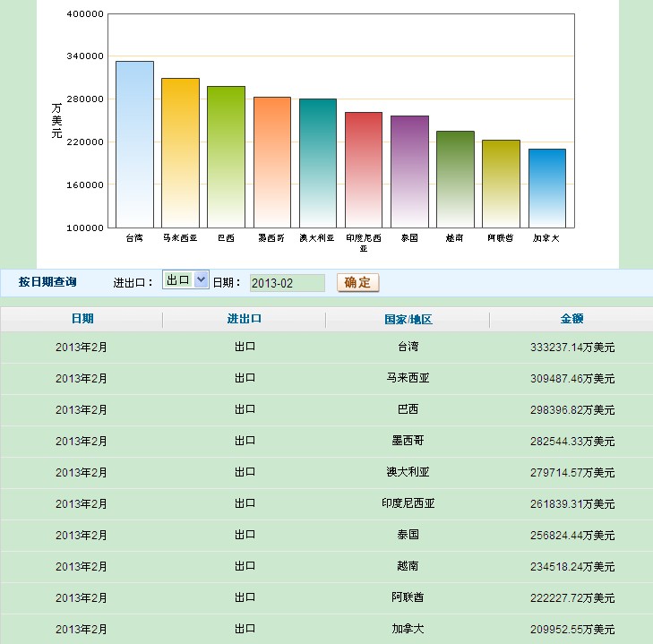Viewport: 653px width, 644px height.
Task: Click the 加拿大 cell in the table
Action: (x=408, y=629)
